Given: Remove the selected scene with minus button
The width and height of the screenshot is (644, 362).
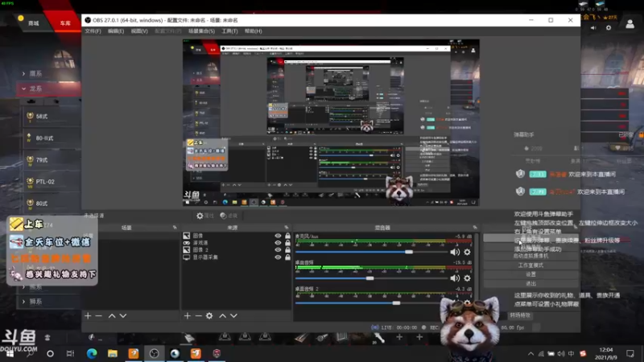Looking at the screenshot, I should [x=98, y=315].
